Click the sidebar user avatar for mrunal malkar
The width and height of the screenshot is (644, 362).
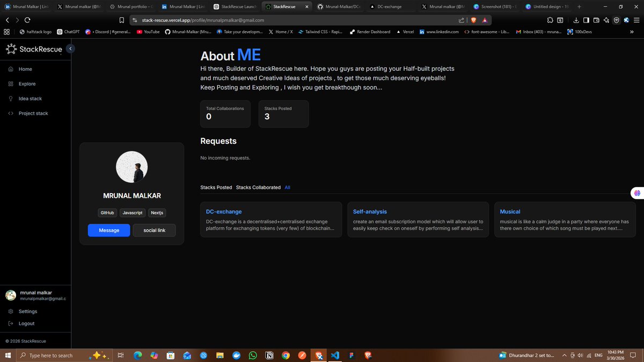11,295
